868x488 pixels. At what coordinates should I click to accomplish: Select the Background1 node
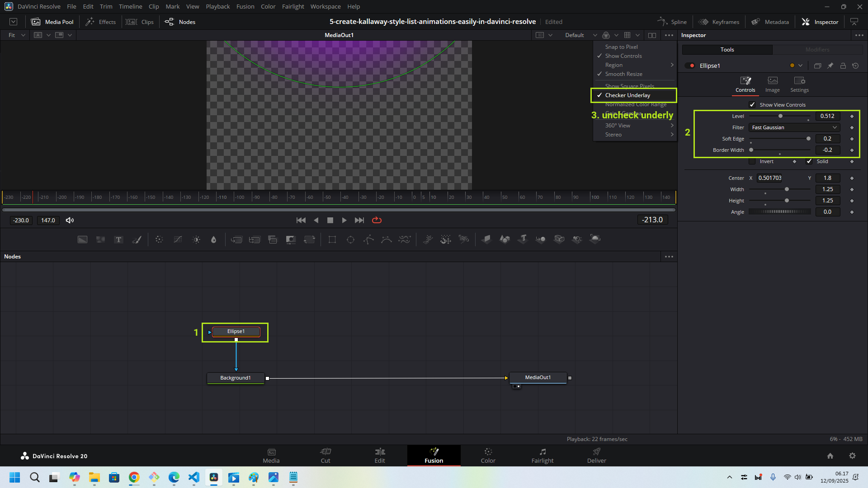click(235, 378)
